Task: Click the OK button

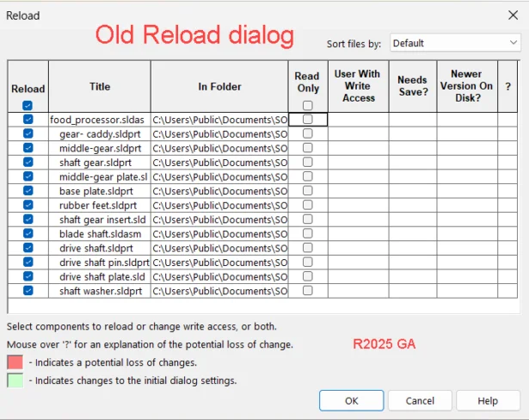Action: (351, 400)
